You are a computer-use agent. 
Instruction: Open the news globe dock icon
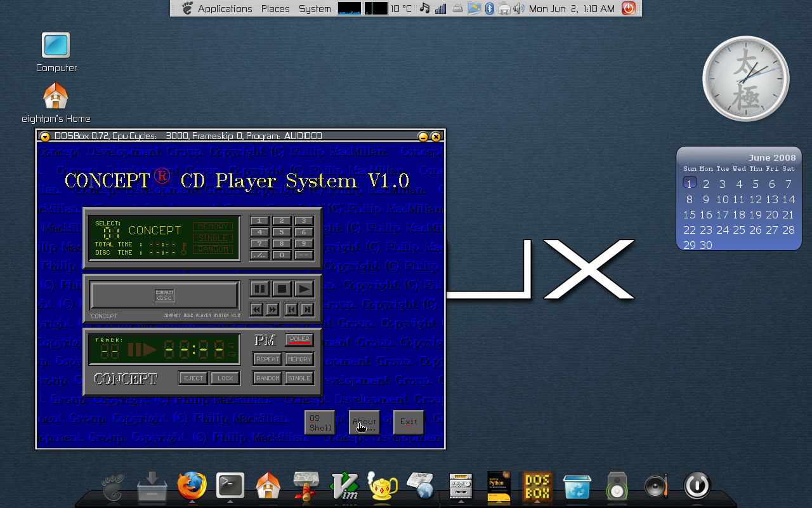tap(421, 486)
